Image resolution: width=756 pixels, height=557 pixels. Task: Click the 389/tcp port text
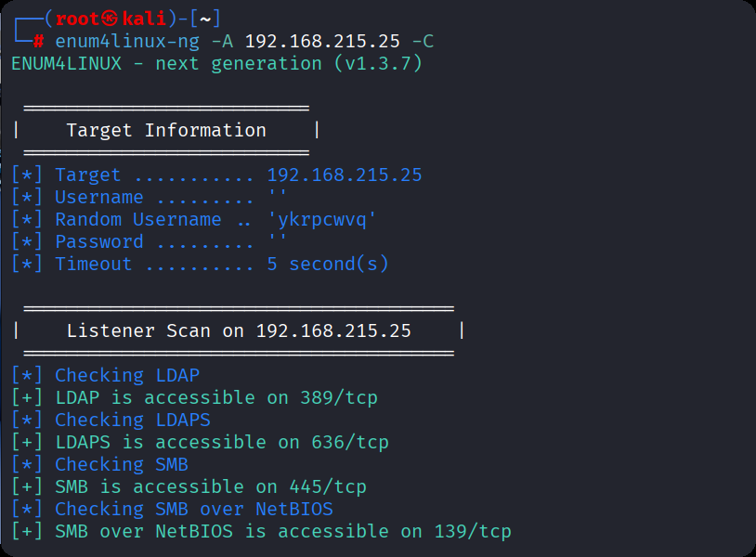coord(338,398)
